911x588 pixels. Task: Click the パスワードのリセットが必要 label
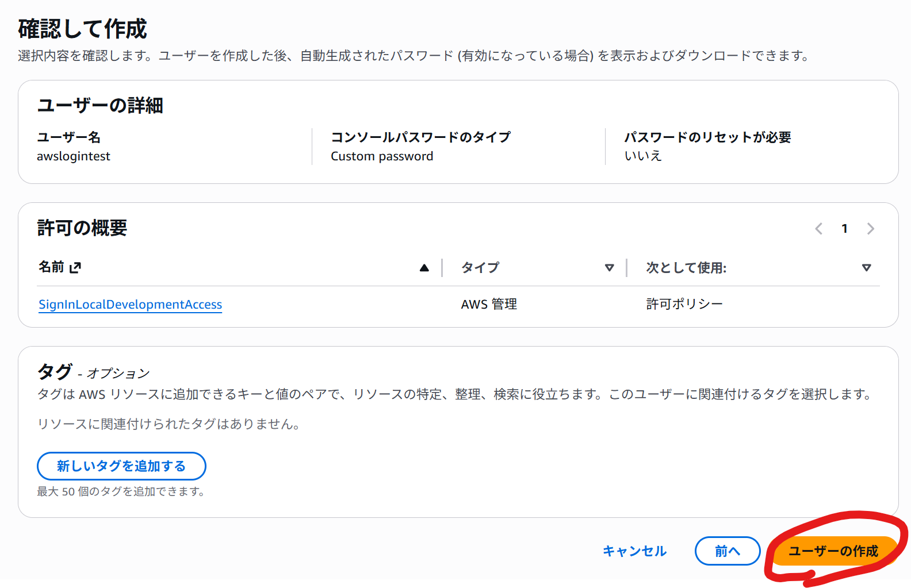708,137
